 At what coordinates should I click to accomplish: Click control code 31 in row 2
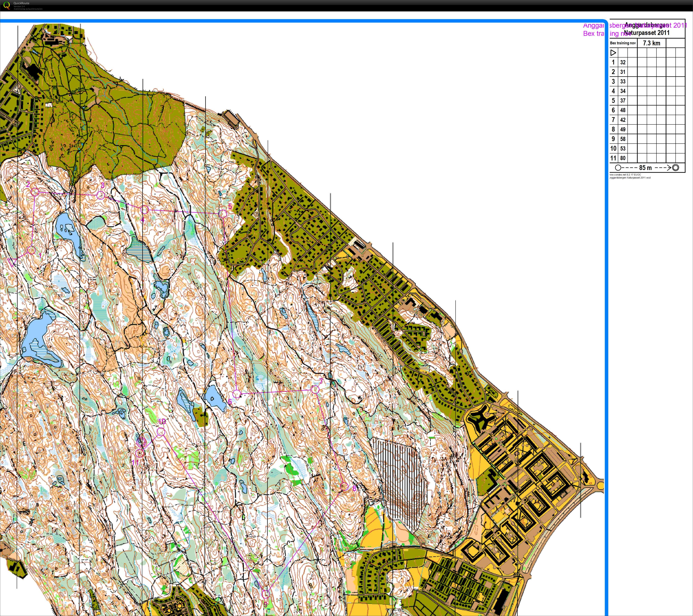(x=623, y=72)
